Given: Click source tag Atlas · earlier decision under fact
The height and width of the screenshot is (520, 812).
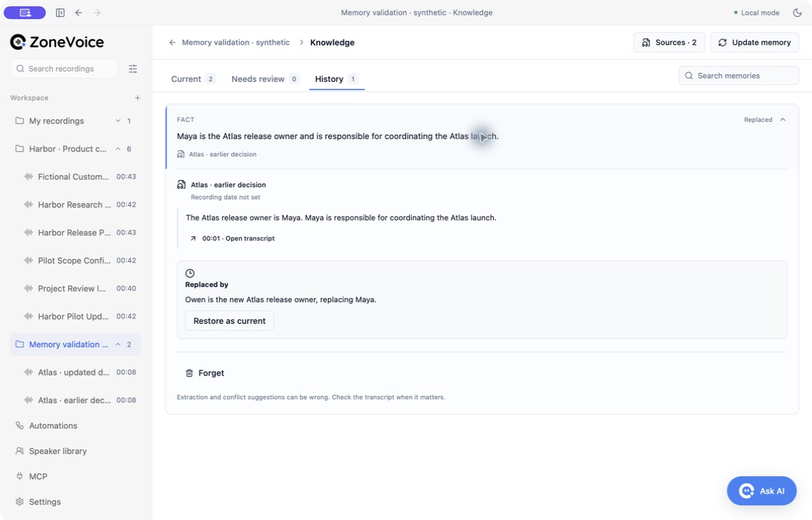Looking at the screenshot, I should (217, 154).
